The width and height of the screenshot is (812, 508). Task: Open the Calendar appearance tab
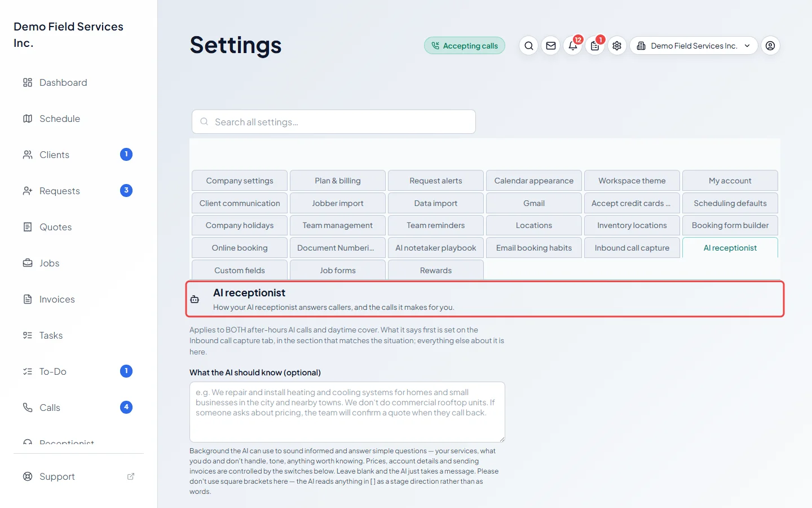click(x=534, y=181)
